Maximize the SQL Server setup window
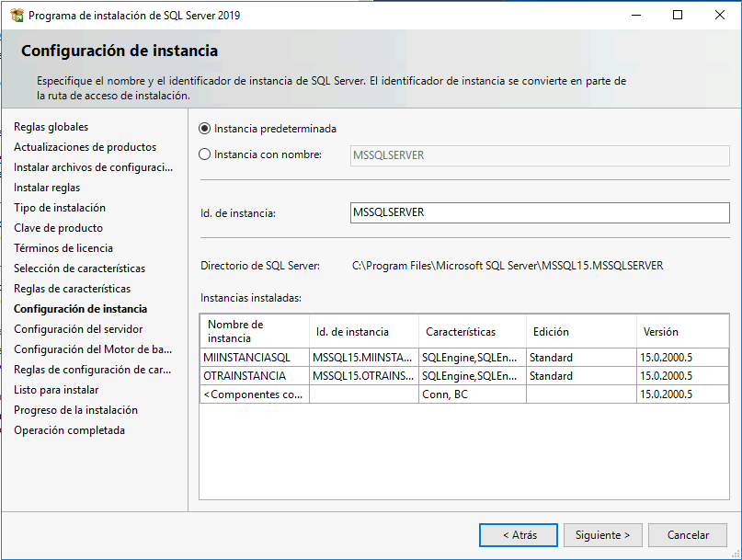 coord(678,15)
